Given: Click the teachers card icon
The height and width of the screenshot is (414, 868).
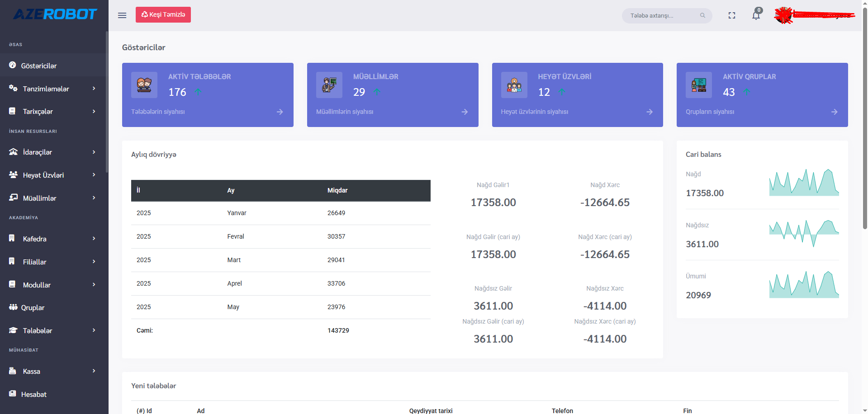Looking at the screenshot, I should coord(329,85).
